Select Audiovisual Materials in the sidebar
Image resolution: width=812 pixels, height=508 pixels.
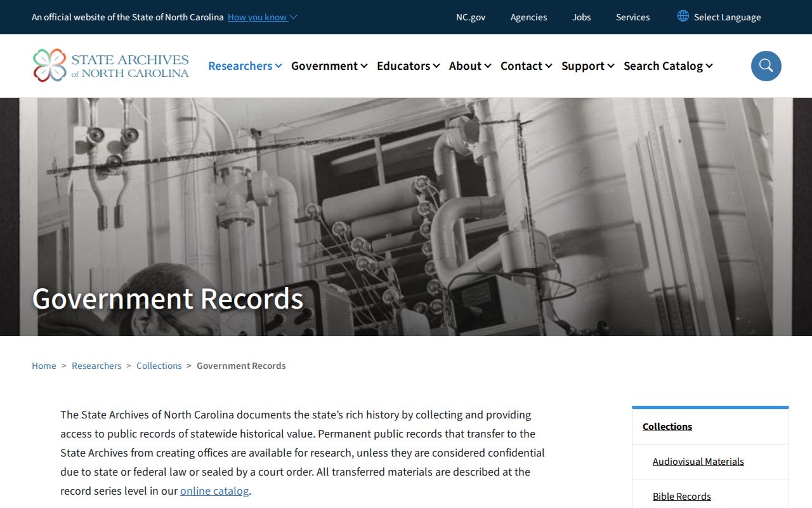point(698,462)
